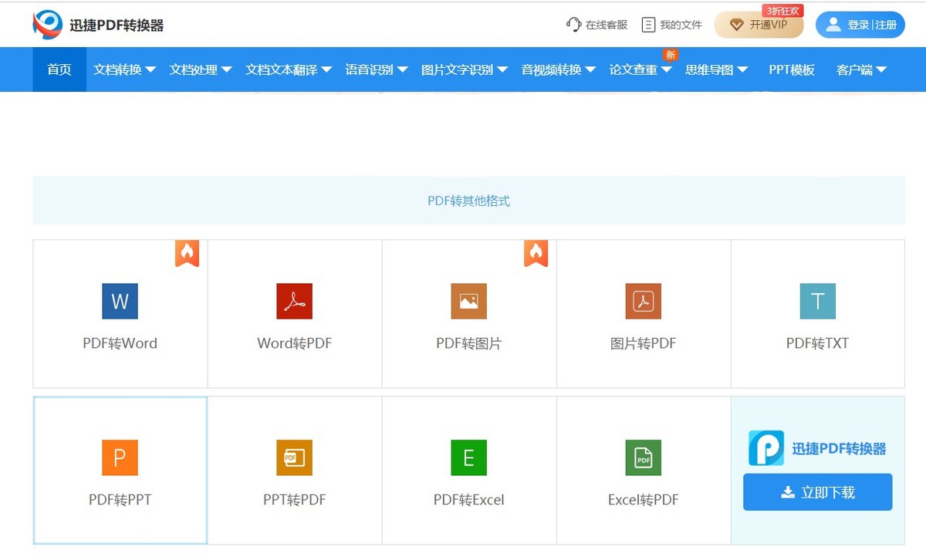926x560 pixels.
Task: Select the PDF转Word conversion icon
Action: tap(120, 301)
